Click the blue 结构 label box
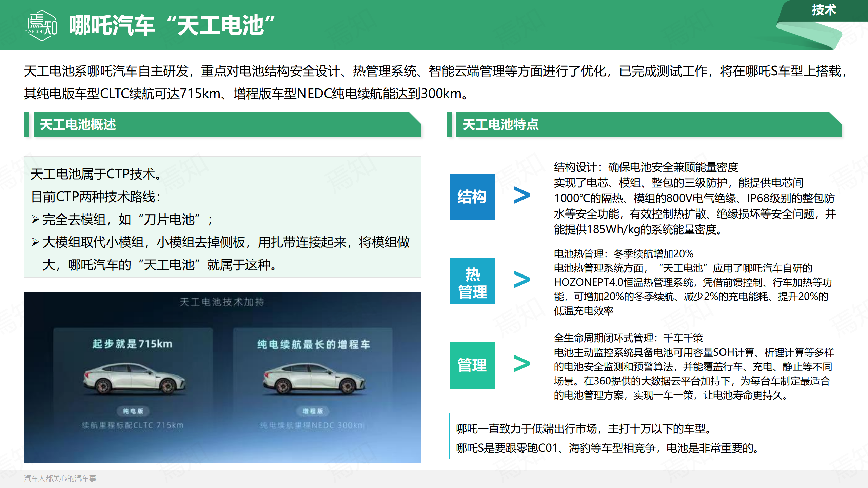 tap(472, 197)
